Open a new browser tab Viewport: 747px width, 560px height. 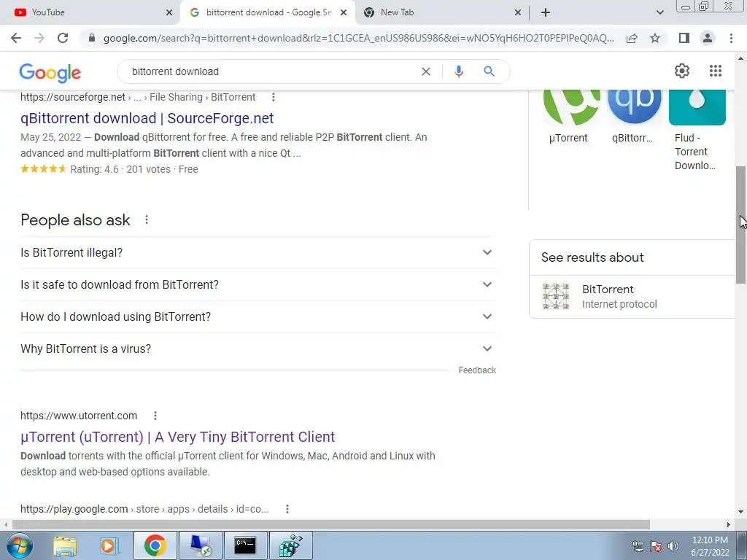point(546,12)
